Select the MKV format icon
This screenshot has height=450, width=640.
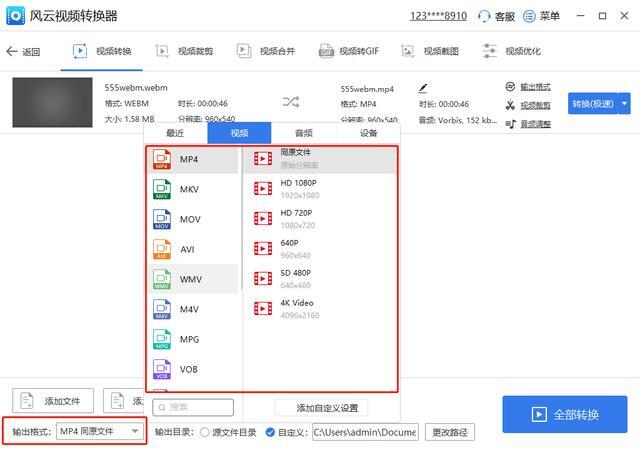[162, 189]
